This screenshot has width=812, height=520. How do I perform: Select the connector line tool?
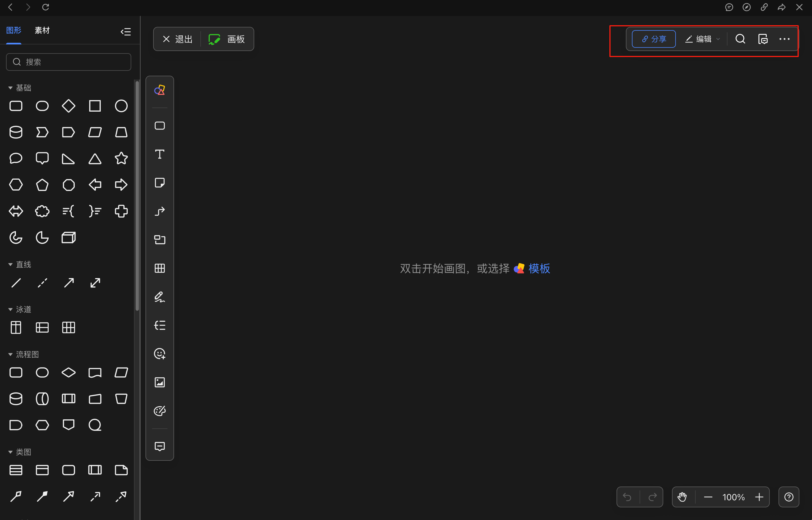159,211
